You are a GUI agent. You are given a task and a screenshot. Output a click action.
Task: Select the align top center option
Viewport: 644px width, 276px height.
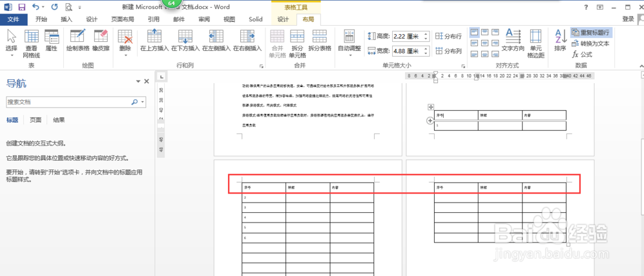[485, 32]
